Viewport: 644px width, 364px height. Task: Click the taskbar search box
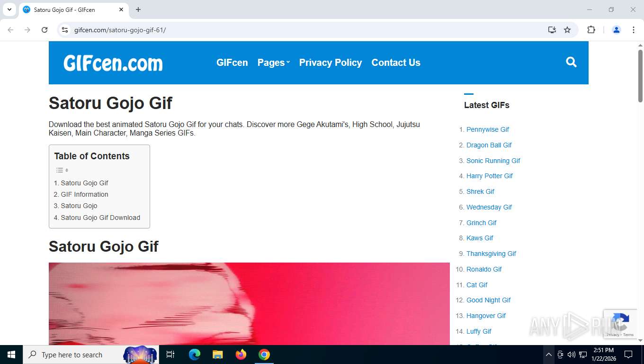(x=91, y=355)
